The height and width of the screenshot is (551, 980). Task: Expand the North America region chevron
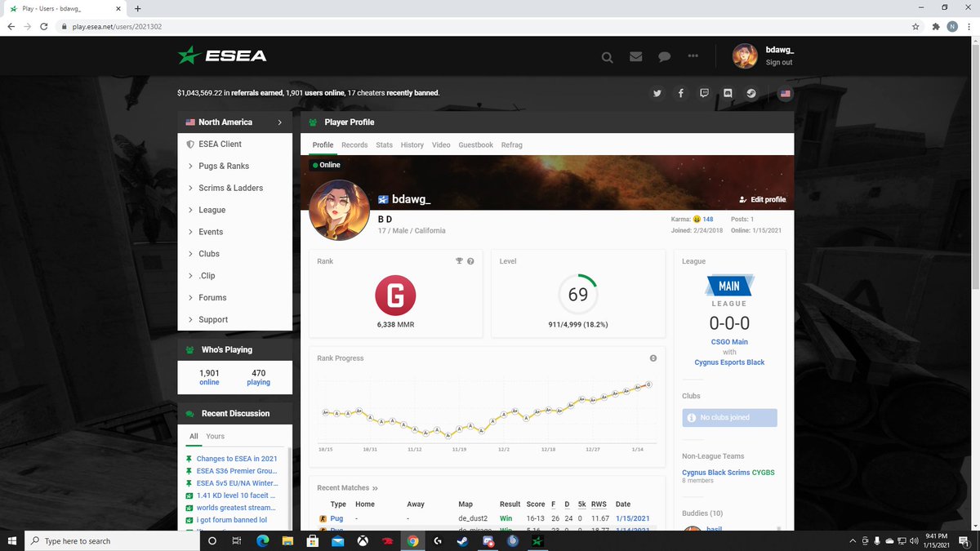279,122
